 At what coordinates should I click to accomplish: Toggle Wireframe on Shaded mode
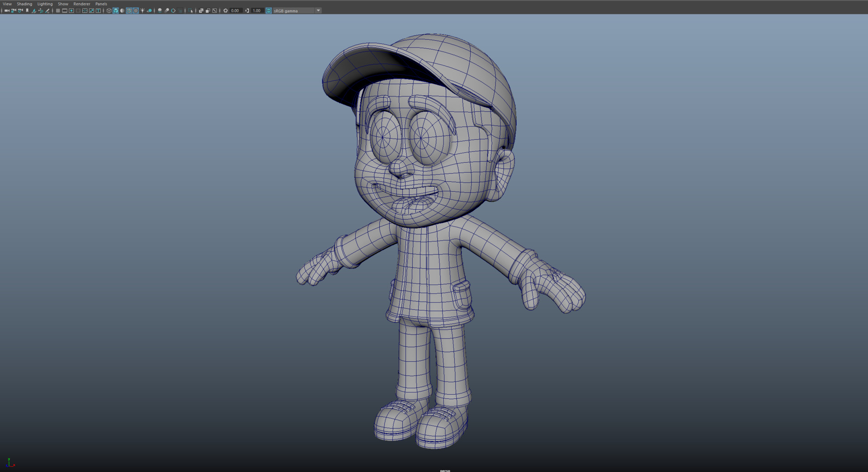click(x=129, y=10)
